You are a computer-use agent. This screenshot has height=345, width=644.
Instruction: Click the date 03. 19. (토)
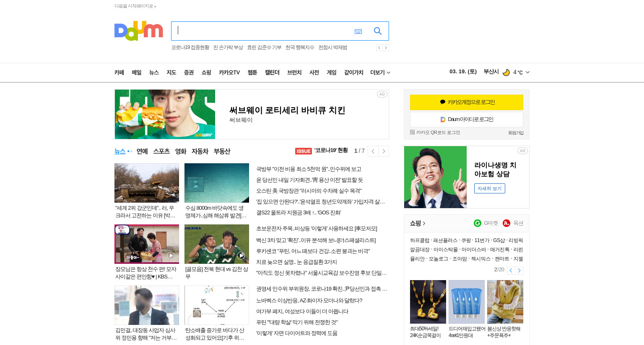[x=463, y=72]
